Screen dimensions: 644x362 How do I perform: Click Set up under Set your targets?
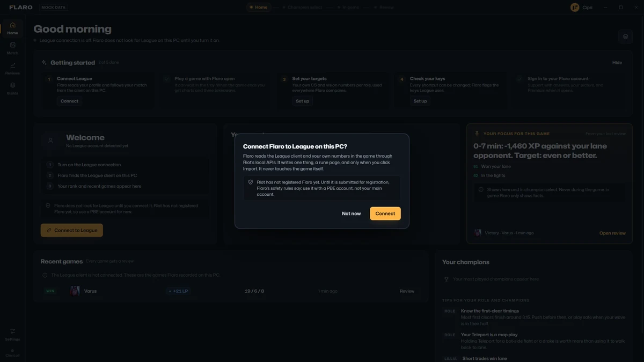coord(303,101)
